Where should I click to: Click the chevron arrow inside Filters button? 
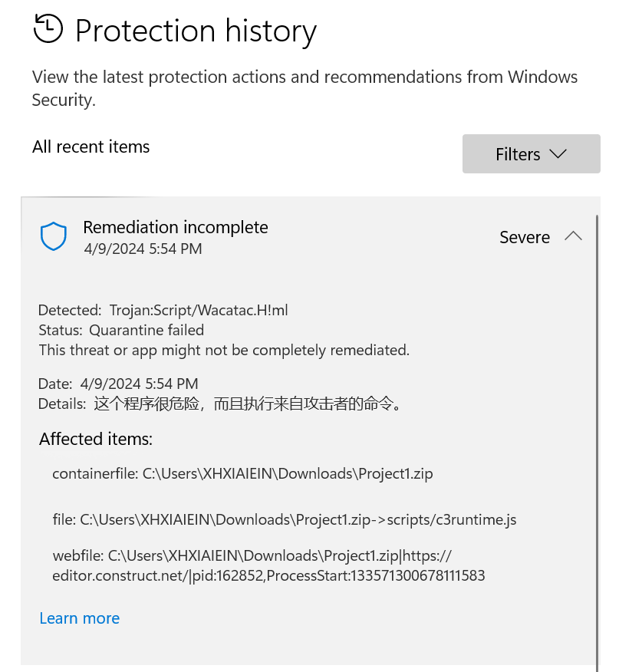558,153
